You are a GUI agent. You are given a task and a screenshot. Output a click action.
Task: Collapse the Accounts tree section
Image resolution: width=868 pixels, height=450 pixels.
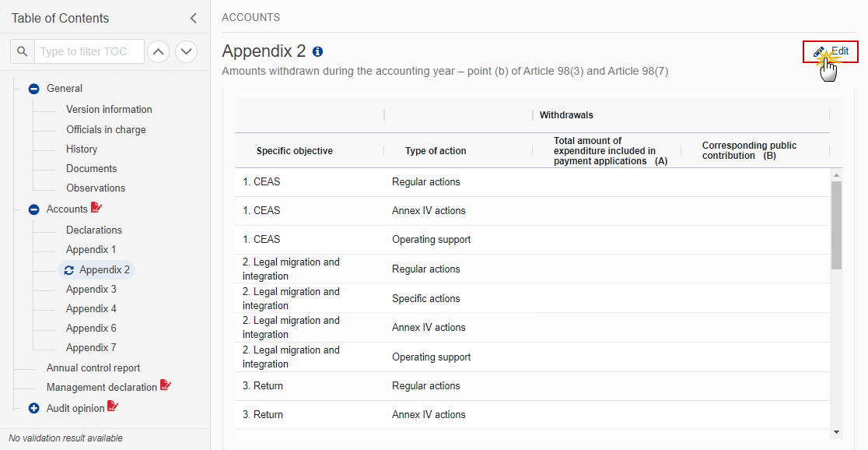[x=33, y=209]
